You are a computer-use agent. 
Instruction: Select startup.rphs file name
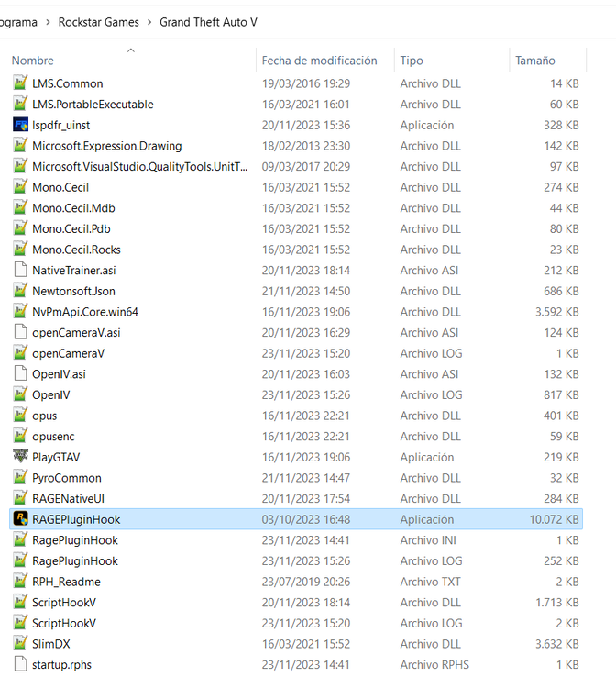[61, 665]
